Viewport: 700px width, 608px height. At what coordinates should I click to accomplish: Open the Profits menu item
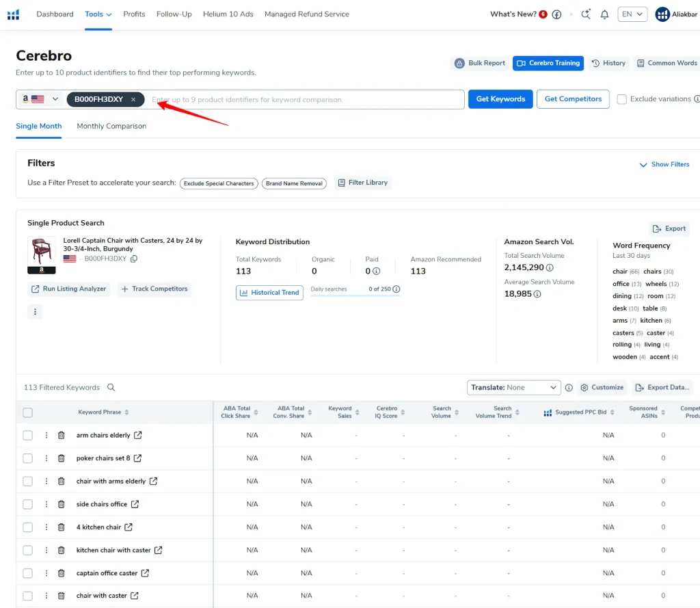[134, 14]
